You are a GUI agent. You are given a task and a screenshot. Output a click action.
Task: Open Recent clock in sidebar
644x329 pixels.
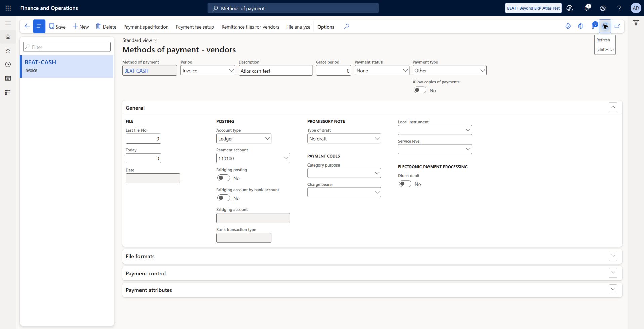pos(8,64)
